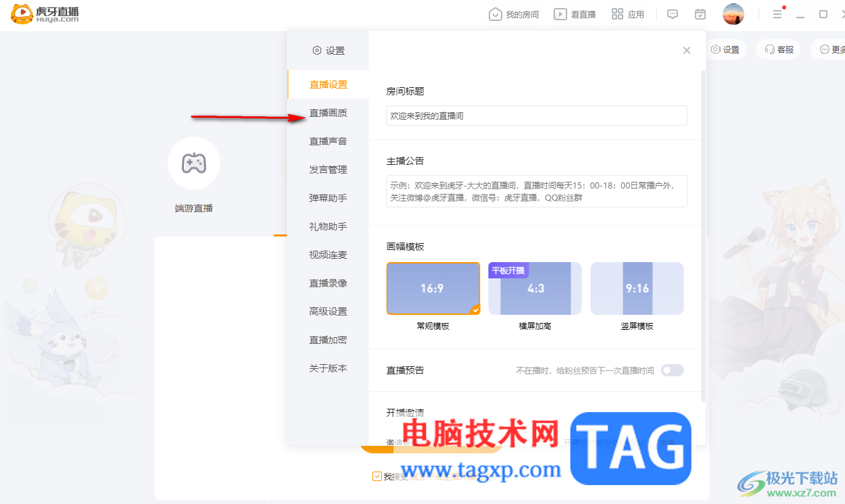Click the room title input field
The width and height of the screenshot is (845, 504).
coord(537,116)
